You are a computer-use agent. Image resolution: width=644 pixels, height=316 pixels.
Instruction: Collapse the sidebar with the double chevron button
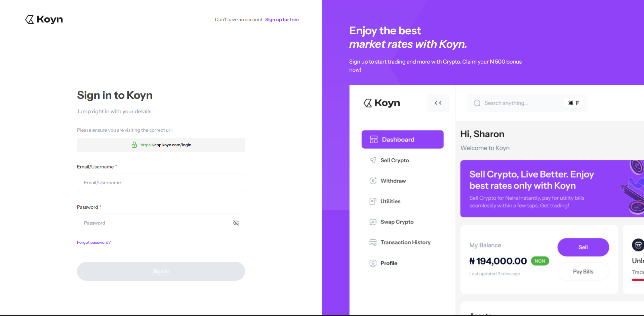pos(438,103)
